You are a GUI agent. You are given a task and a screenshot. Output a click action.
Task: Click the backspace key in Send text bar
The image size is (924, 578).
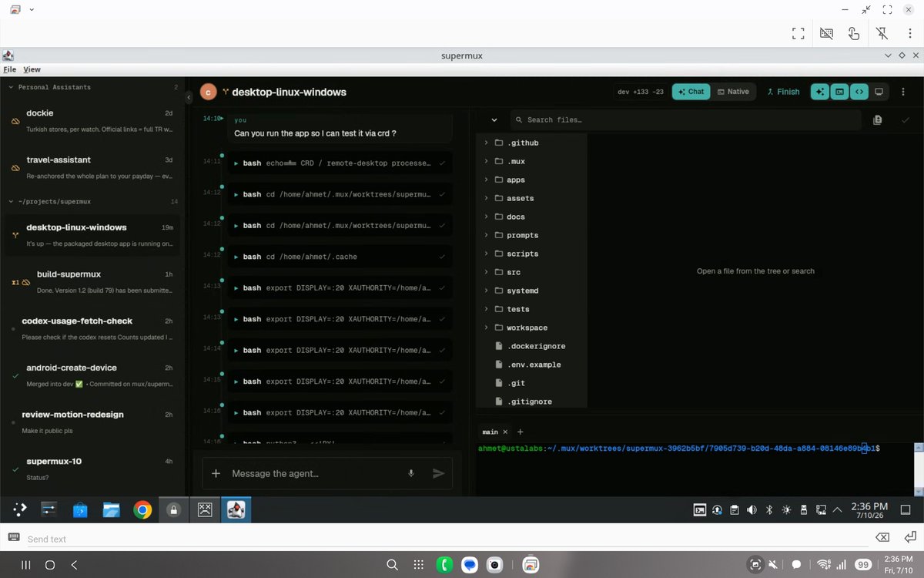882,537
